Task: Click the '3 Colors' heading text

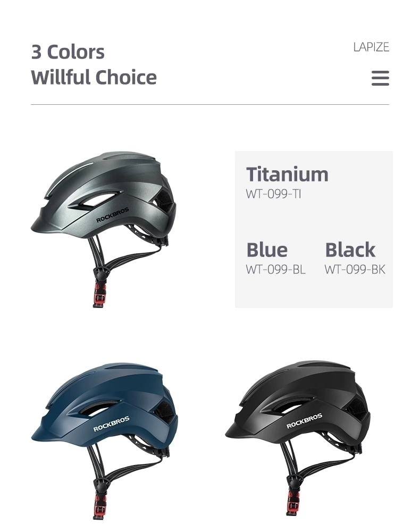Action: (x=68, y=52)
